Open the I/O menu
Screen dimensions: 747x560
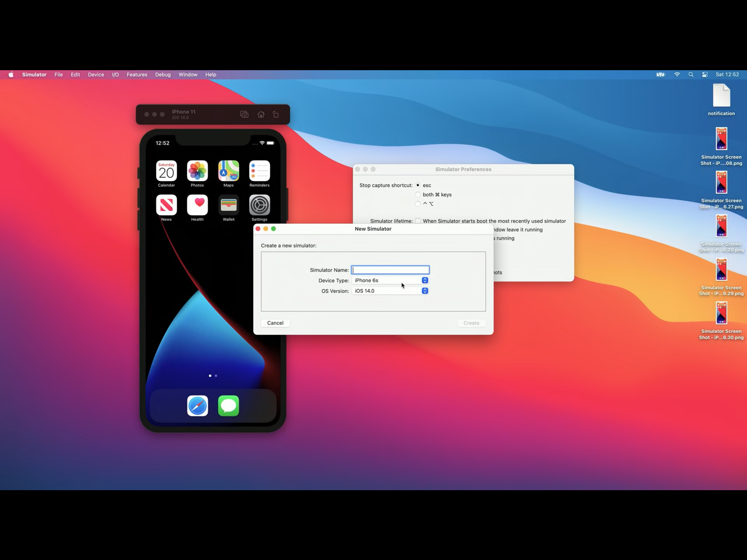click(115, 75)
